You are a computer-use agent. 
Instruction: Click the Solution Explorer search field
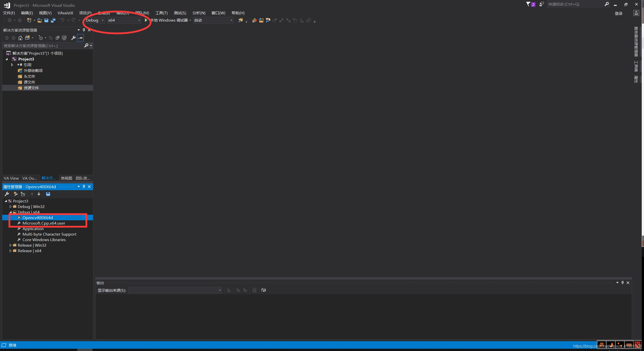click(x=43, y=46)
